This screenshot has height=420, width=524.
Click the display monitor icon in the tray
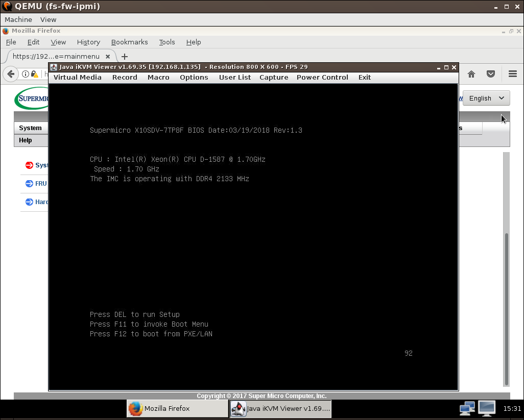pyautogui.click(x=486, y=408)
